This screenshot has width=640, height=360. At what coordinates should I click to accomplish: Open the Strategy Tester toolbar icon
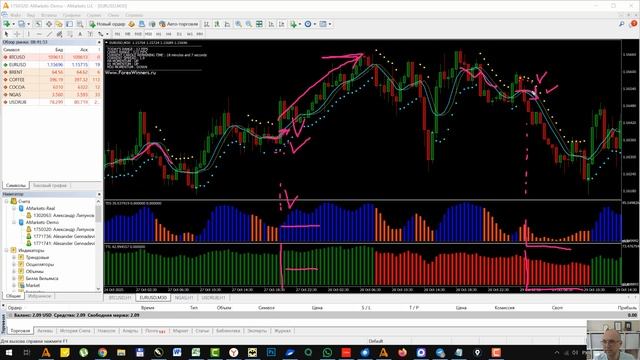pos(80,24)
